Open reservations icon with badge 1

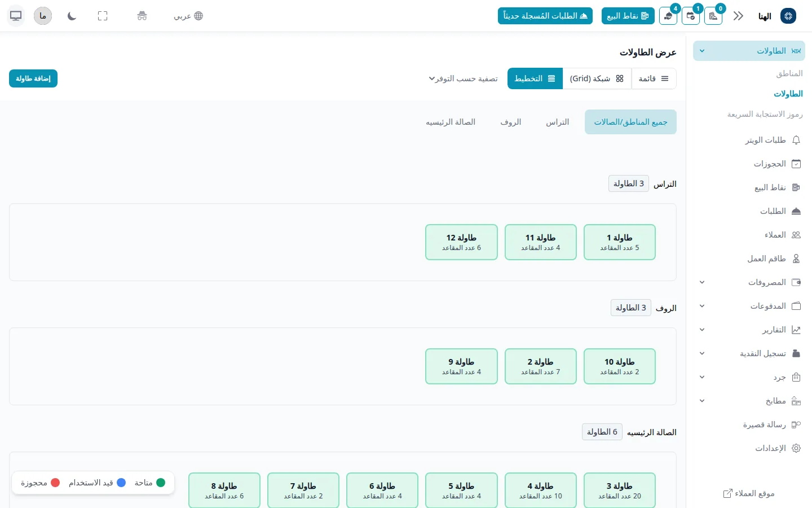click(691, 16)
